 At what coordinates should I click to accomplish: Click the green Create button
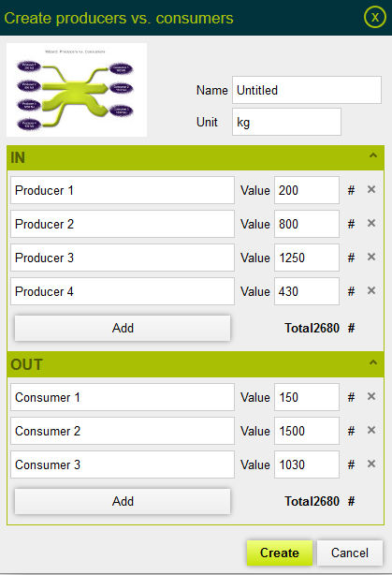pyautogui.click(x=280, y=553)
